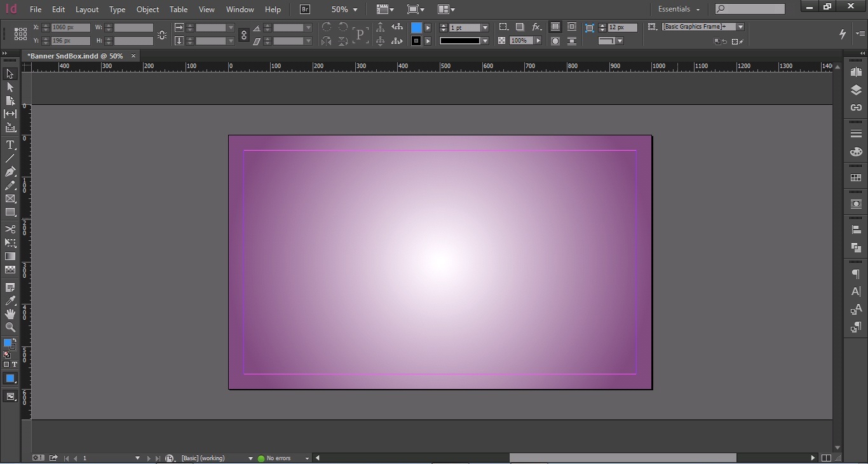Open the corner shape dropdown
The image size is (868, 464).
pos(620,41)
